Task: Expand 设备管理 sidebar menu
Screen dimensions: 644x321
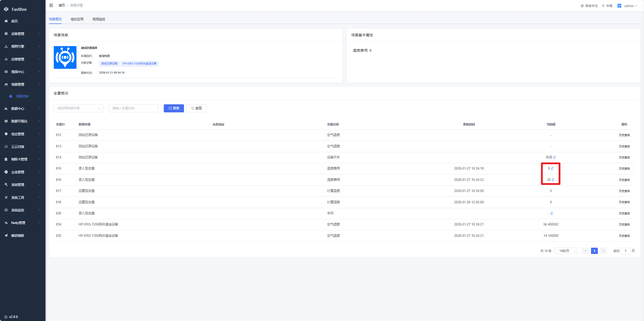Action: tap(23, 34)
